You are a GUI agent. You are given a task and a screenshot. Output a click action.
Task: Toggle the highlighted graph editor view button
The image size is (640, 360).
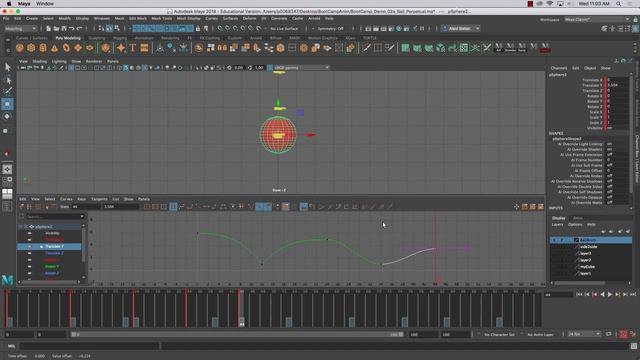coord(173,207)
